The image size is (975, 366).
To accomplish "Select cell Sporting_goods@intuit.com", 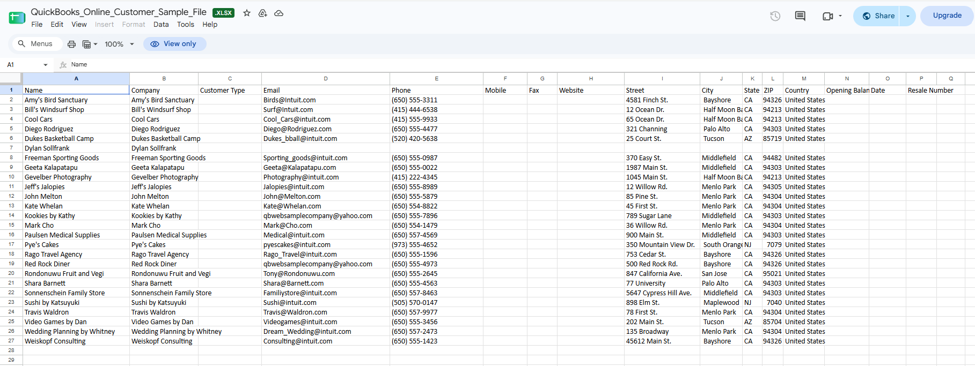I will coord(326,158).
